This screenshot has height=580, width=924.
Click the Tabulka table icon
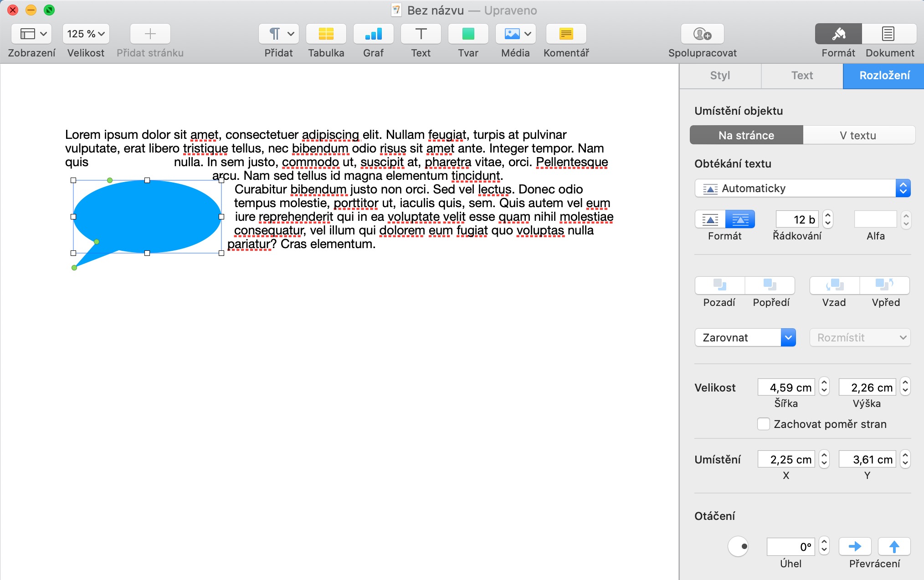(326, 34)
